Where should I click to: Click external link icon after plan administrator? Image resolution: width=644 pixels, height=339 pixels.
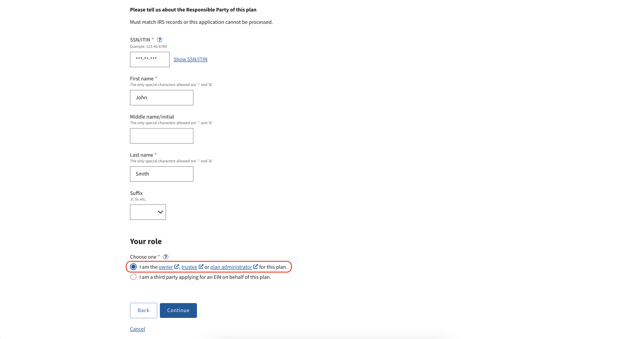pyautogui.click(x=256, y=267)
